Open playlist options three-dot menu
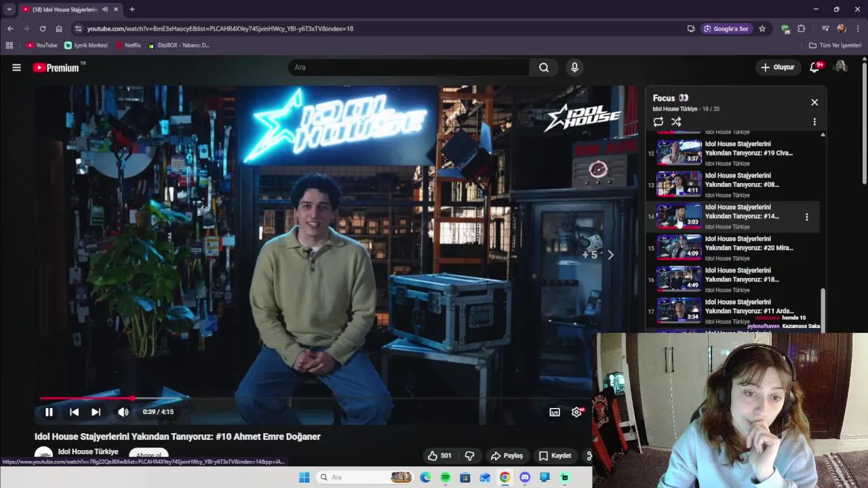This screenshot has width=868, height=488. click(814, 122)
